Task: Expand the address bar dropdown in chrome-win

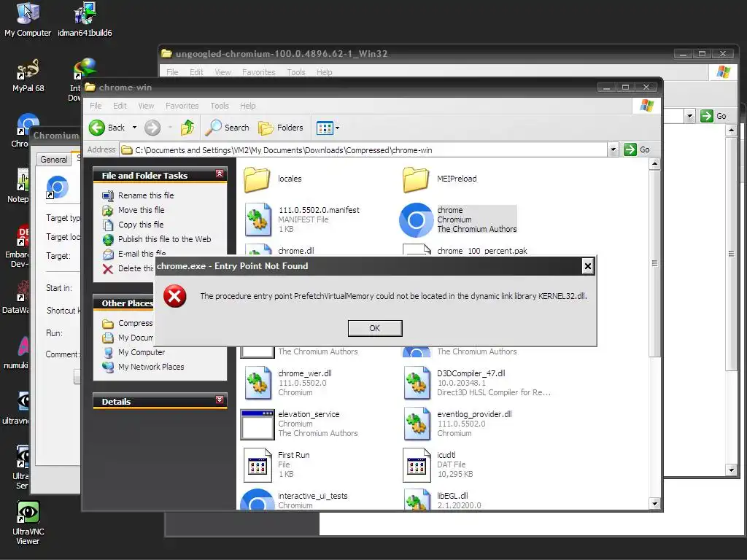Action: (613, 150)
